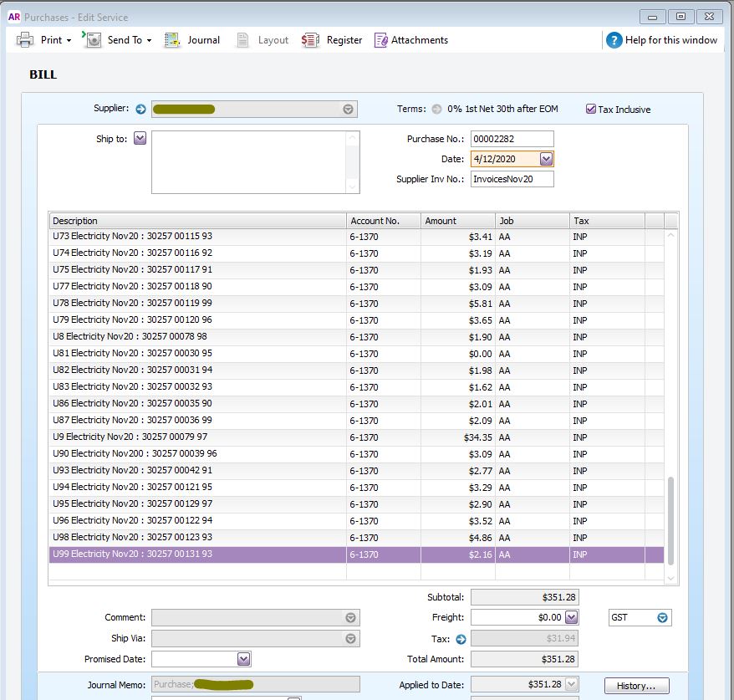Select the U73 Electricity Nov20 description row
734x700 pixels.
coord(197,237)
